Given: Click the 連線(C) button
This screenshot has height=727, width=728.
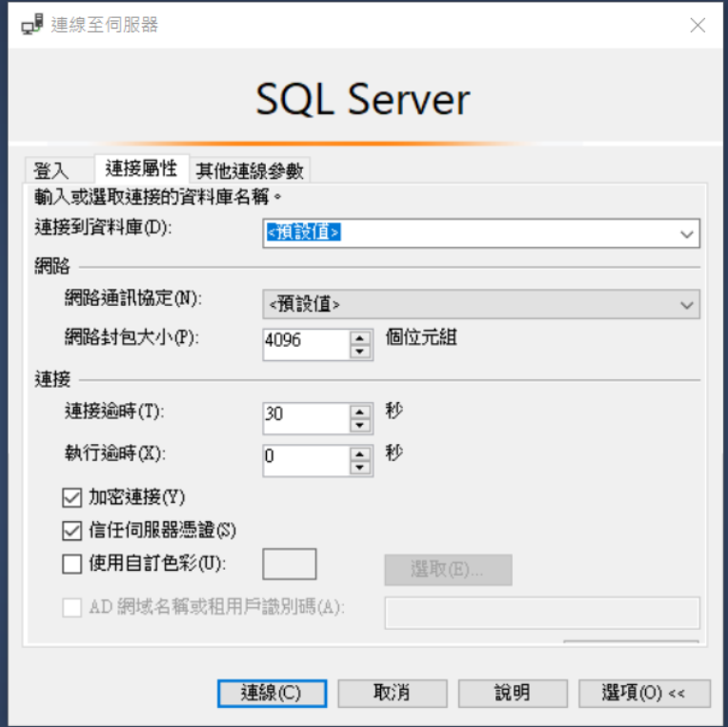Looking at the screenshot, I should click(273, 693).
